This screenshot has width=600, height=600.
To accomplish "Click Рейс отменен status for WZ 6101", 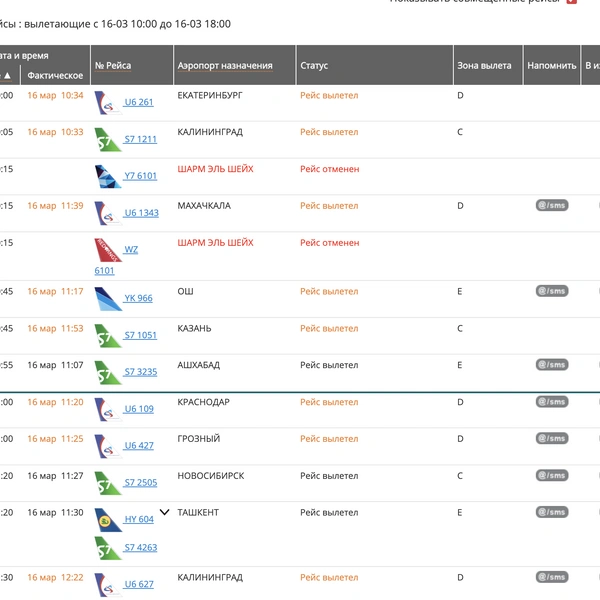I will [329, 243].
